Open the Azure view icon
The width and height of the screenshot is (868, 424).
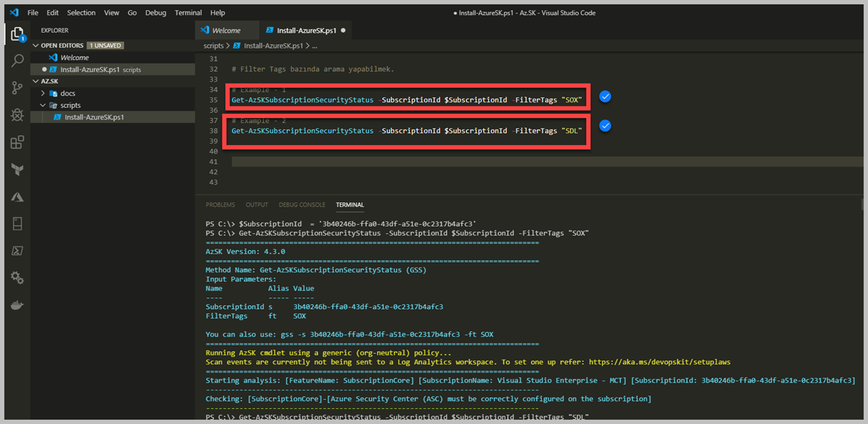(x=17, y=197)
